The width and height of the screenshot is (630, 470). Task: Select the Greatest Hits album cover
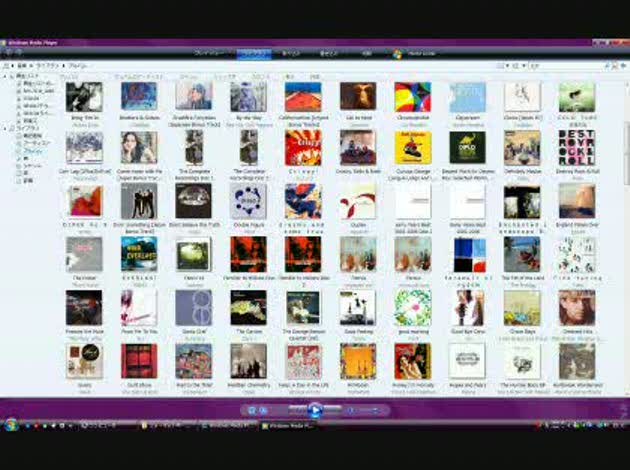click(577, 308)
